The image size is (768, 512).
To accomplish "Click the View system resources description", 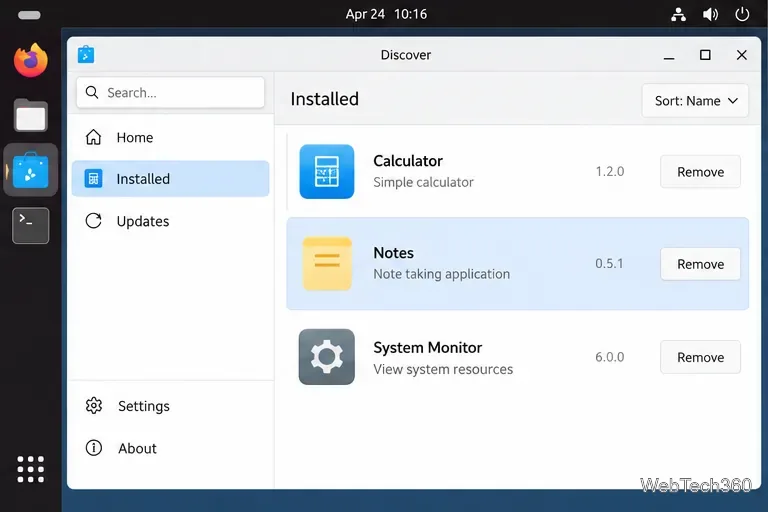I will pyautogui.click(x=443, y=369).
